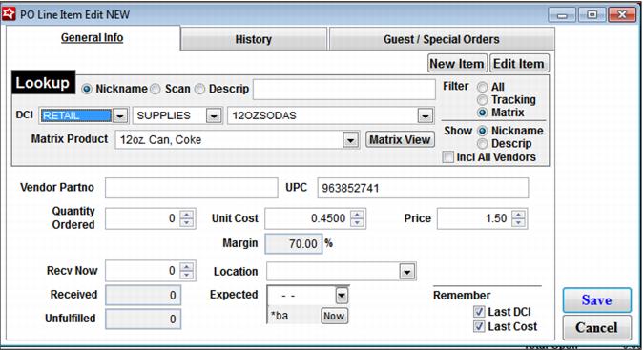Set Filter to Matrix
This screenshot has width=644, height=350.
click(482, 113)
